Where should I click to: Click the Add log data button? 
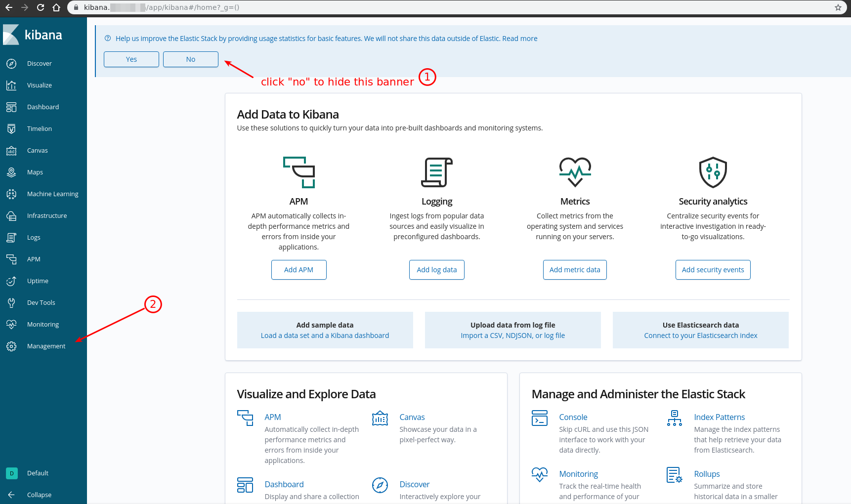(x=437, y=270)
